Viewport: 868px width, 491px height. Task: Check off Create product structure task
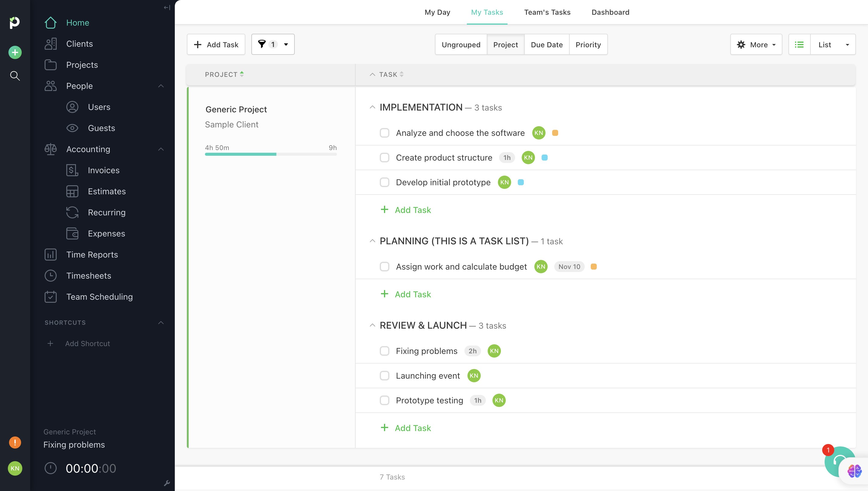[384, 158]
